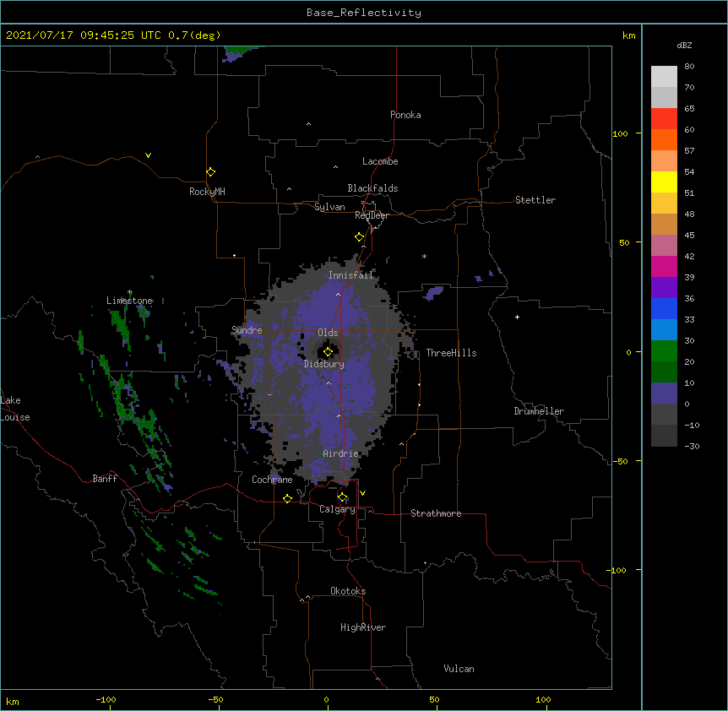Viewport: 728px width, 711px height.
Task: Click the Base_Reflectivity title text
Action: click(x=364, y=13)
